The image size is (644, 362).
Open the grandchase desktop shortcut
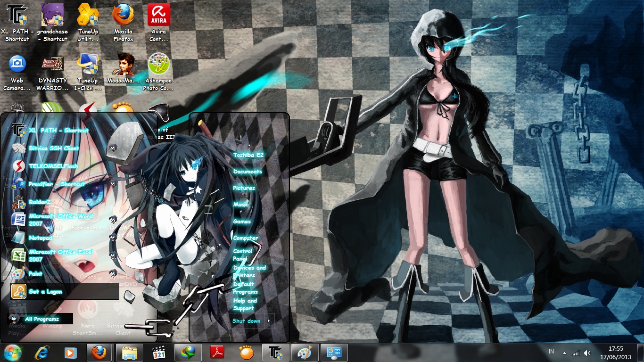53,23
